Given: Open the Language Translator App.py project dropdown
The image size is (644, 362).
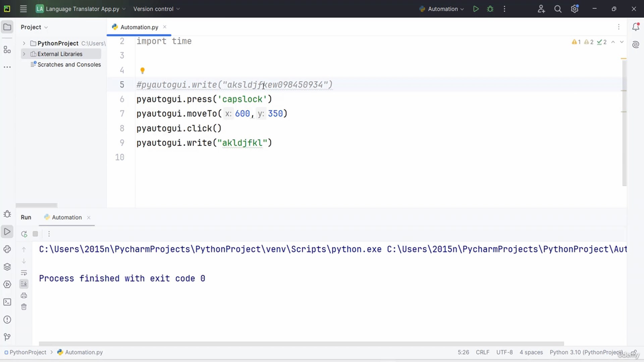Looking at the screenshot, I should [x=80, y=9].
